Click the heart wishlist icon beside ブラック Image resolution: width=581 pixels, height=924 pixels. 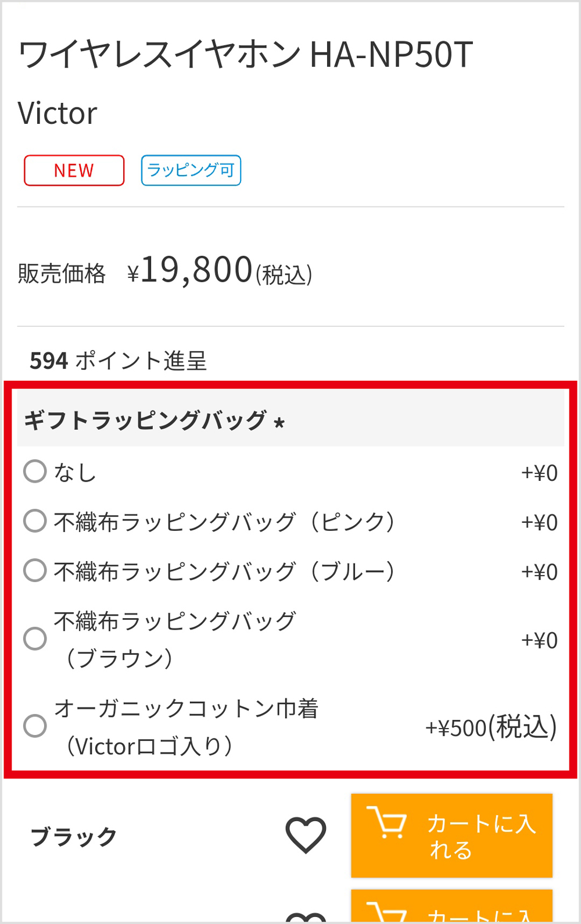(x=306, y=835)
